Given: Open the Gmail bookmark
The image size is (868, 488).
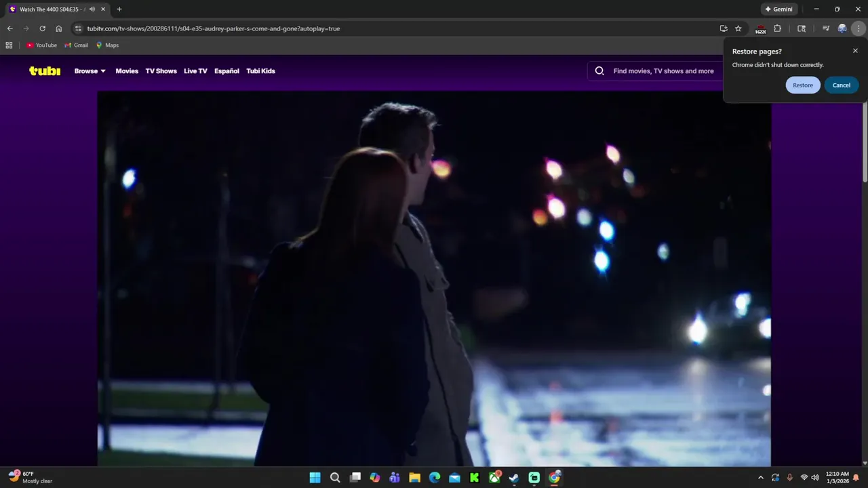Looking at the screenshot, I should [x=77, y=45].
